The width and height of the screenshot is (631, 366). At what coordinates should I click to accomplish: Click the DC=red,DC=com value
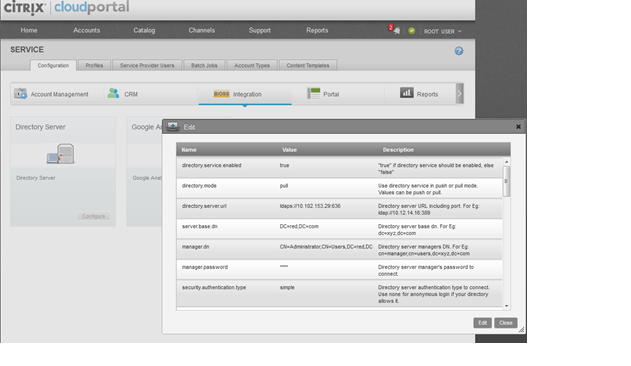point(299,227)
